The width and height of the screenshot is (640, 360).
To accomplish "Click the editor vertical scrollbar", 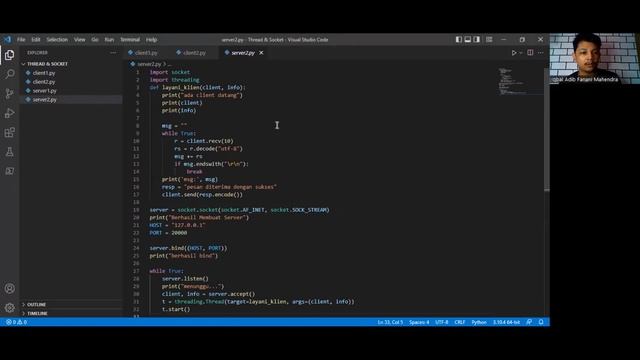I will pyautogui.click(x=547, y=129).
